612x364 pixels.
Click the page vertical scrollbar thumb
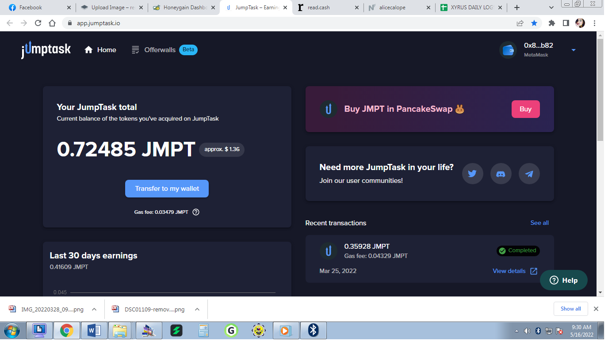click(600, 90)
